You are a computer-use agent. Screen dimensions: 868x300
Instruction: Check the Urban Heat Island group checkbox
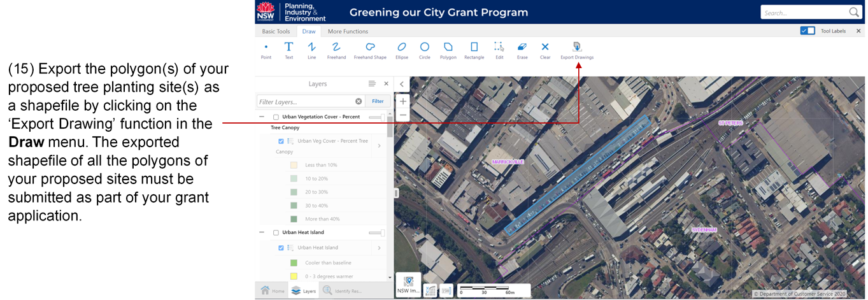[x=276, y=232]
